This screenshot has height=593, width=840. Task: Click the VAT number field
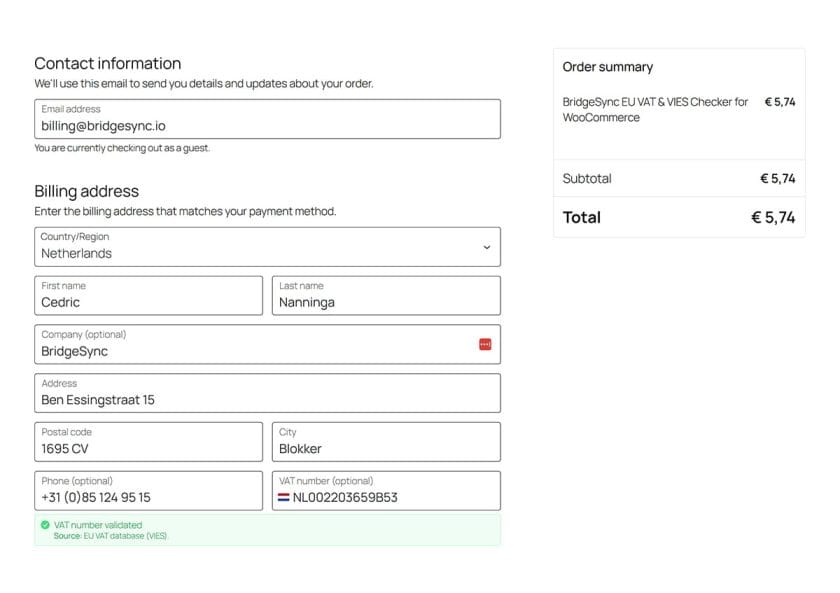coord(386,491)
